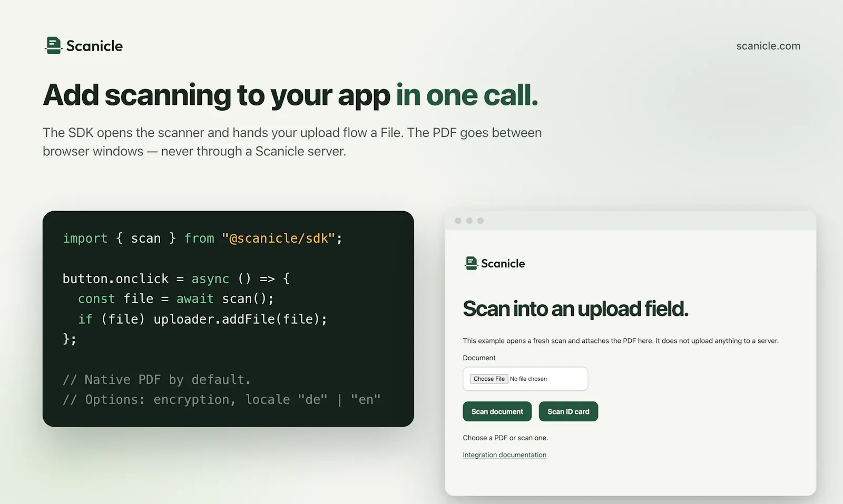Click the green "in one call." headline text
The height and width of the screenshot is (504, 843).
point(467,95)
